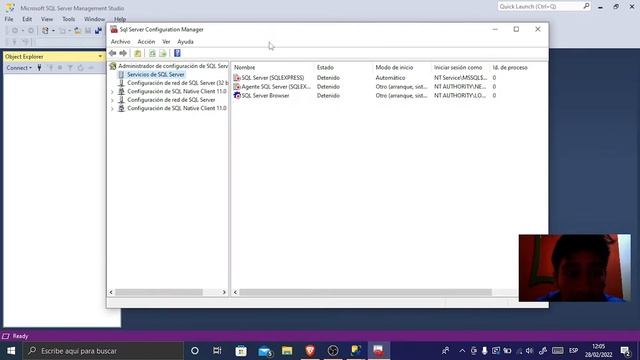Image resolution: width=640 pixels, height=360 pixels.
Task: Select Servicios de SQL Server tree item
Action: pos(156,75)
